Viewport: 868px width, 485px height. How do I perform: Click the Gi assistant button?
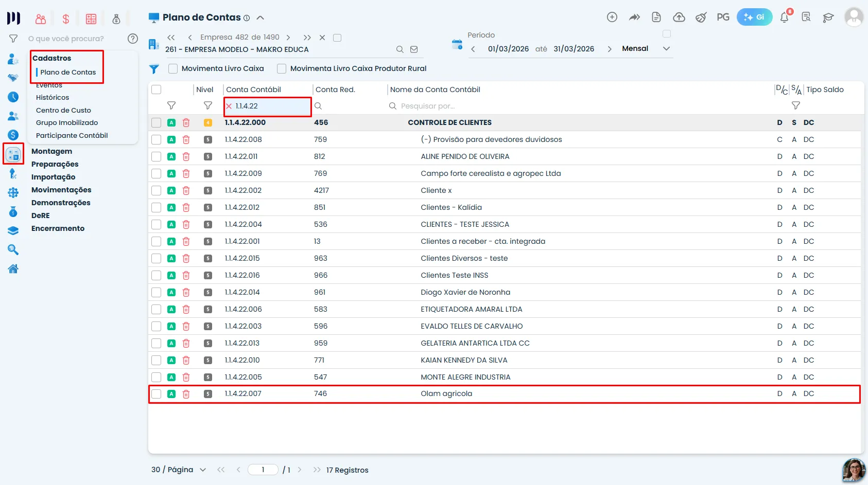click(x=754, y=17)
